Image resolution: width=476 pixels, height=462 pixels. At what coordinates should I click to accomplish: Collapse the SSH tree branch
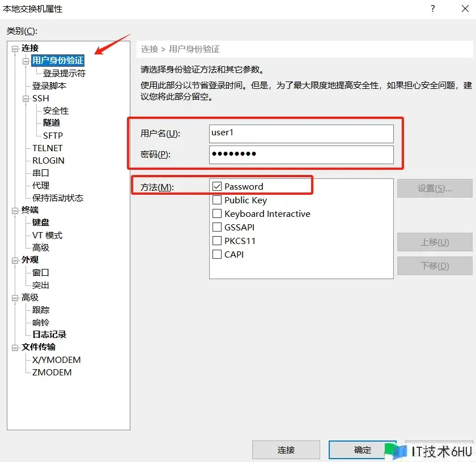pyautogui.click(x=25, y=99)
